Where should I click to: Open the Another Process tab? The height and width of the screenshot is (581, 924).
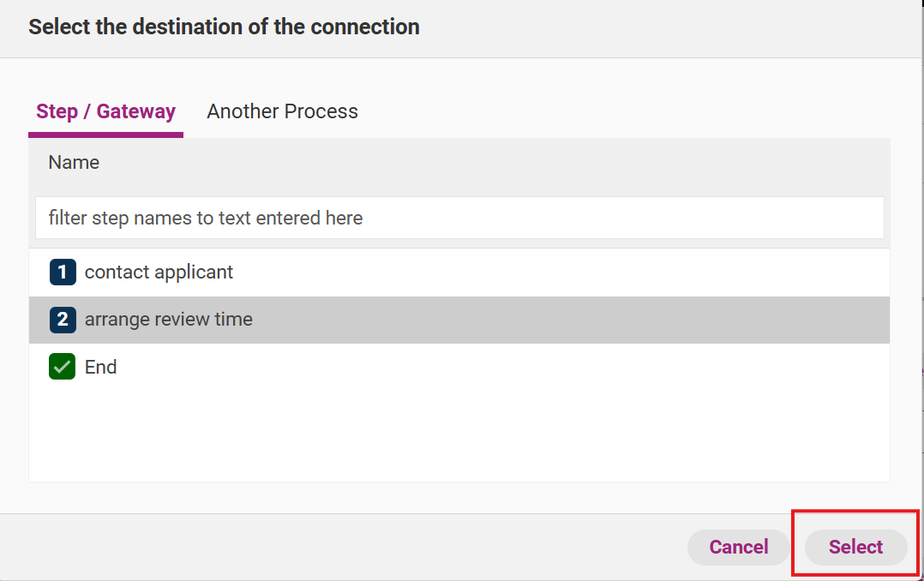pyautogui.click(x=282, y=111)
